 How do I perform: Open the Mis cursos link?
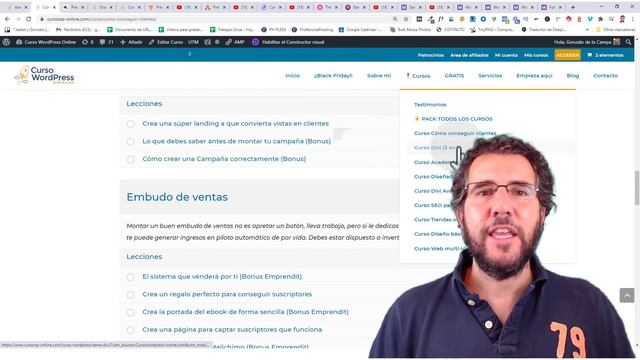(536, 55)
